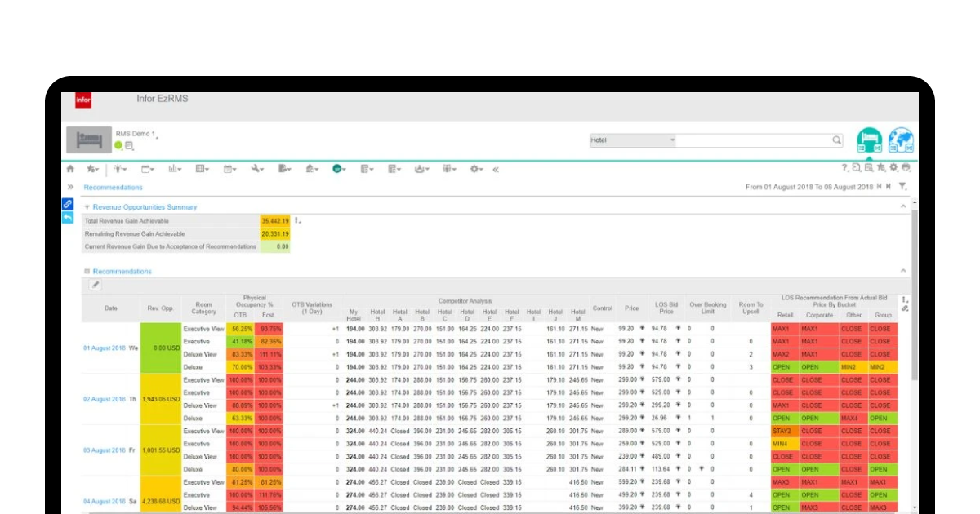The image size is (980, 514).
Task: Open the bar chart reports menu
Action: click(x=175, y=169)
